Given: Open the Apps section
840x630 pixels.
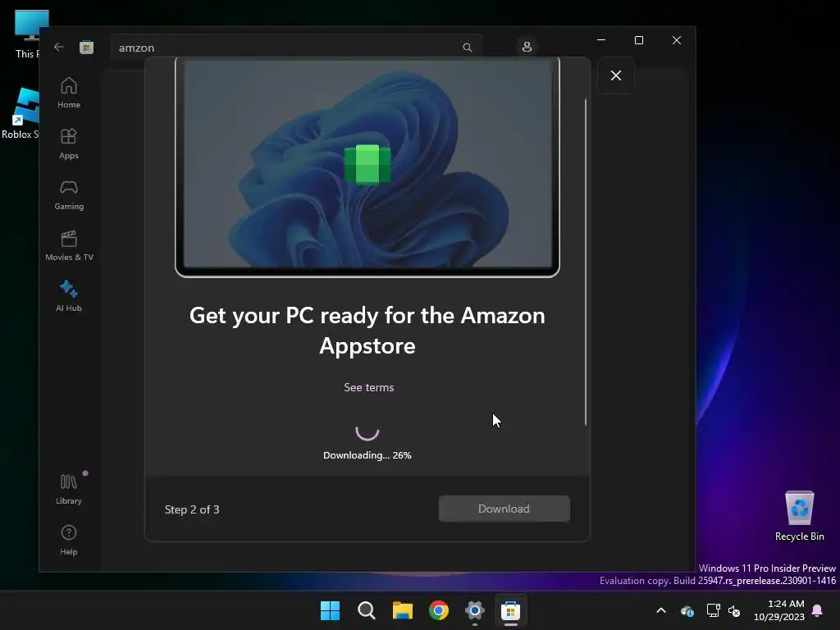Looking at the screenshot, I should [x=69, y=144].
